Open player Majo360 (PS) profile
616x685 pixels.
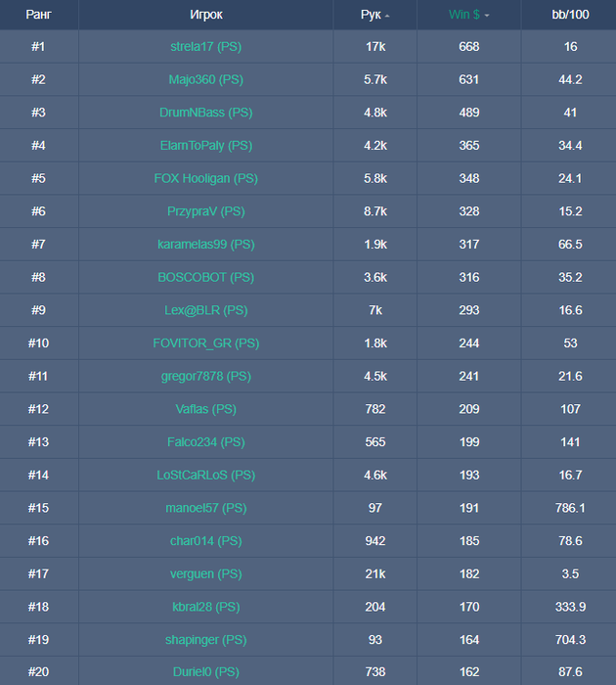206,79
